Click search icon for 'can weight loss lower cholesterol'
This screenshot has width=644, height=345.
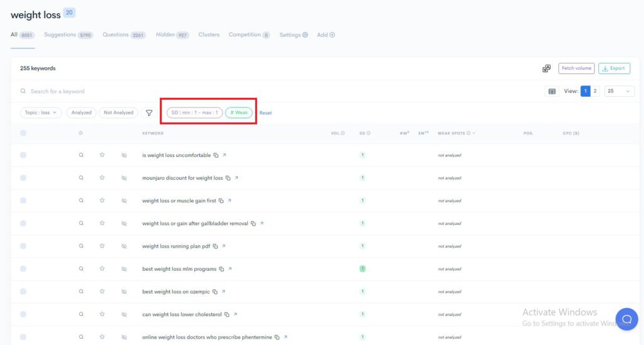tap(81, 314)
